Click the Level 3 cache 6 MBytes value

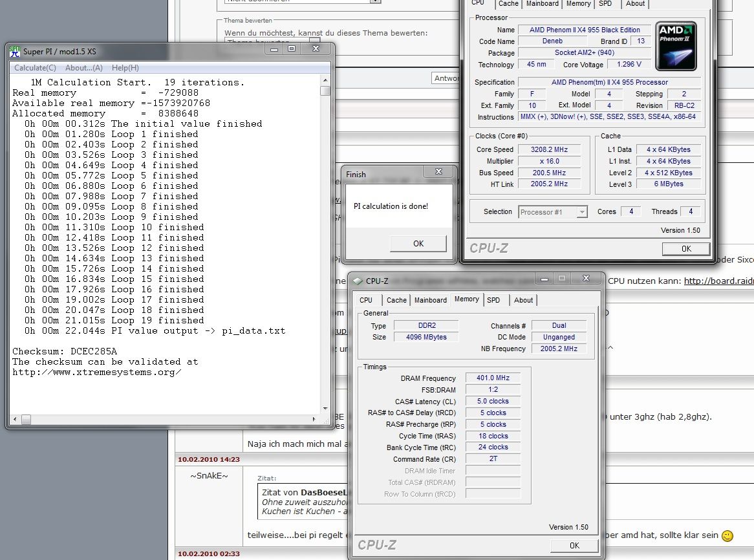pyautogui.click(x=669, y=184)
